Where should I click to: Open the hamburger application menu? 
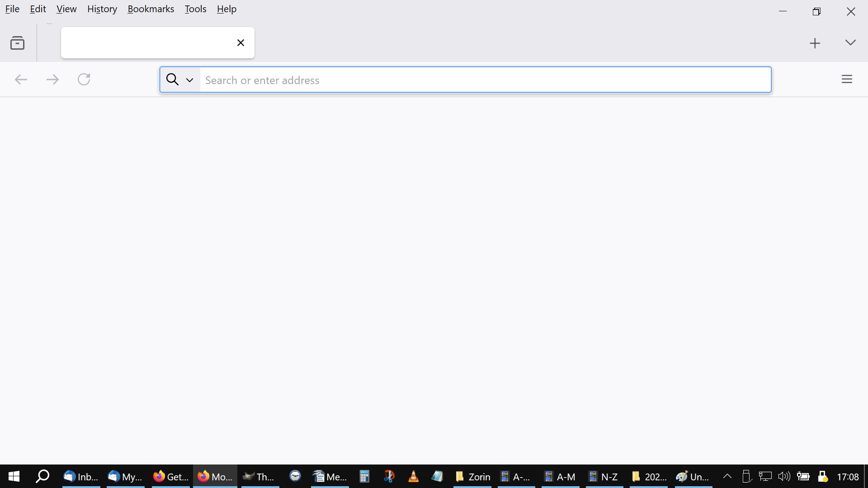click(847, 80)
